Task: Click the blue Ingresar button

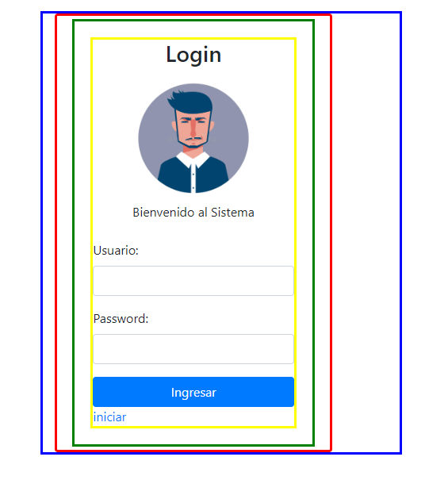Action: click(x=193, y=392)
